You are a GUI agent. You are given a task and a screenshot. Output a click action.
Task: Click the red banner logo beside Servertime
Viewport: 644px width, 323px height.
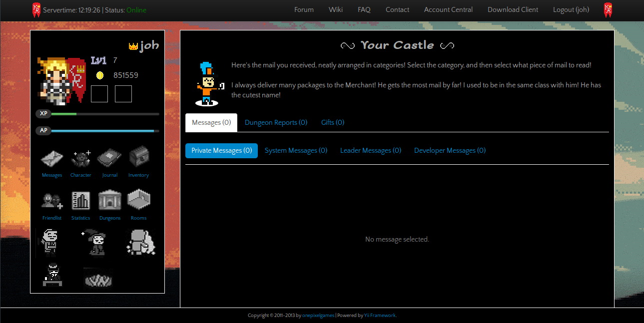[36, 10]
